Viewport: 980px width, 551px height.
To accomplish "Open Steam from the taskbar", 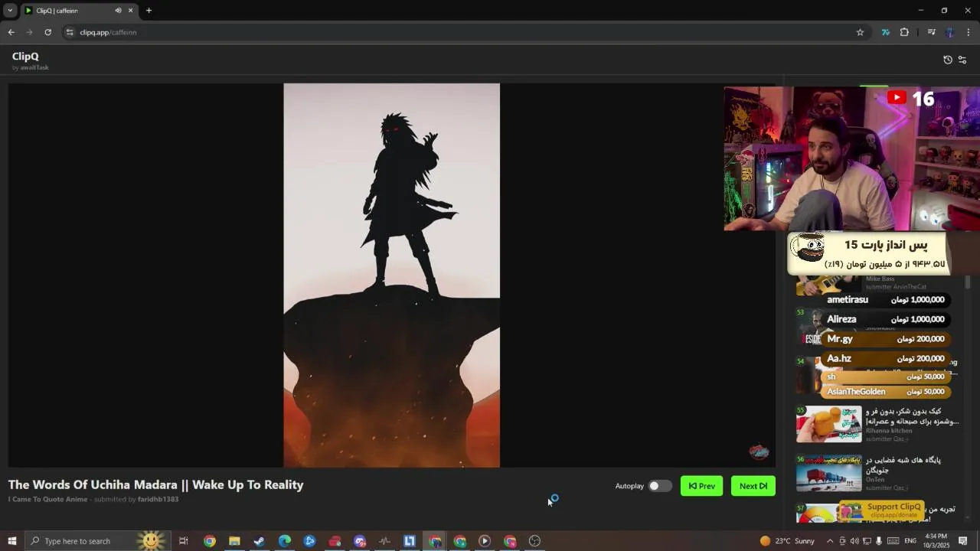I will 260,541.
